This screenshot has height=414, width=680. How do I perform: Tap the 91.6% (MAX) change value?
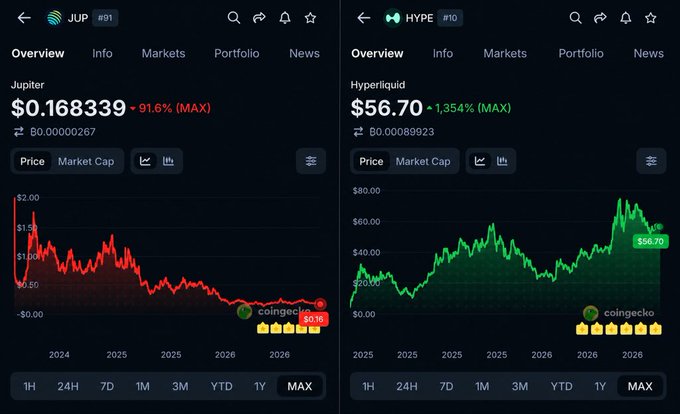point(174,108)
